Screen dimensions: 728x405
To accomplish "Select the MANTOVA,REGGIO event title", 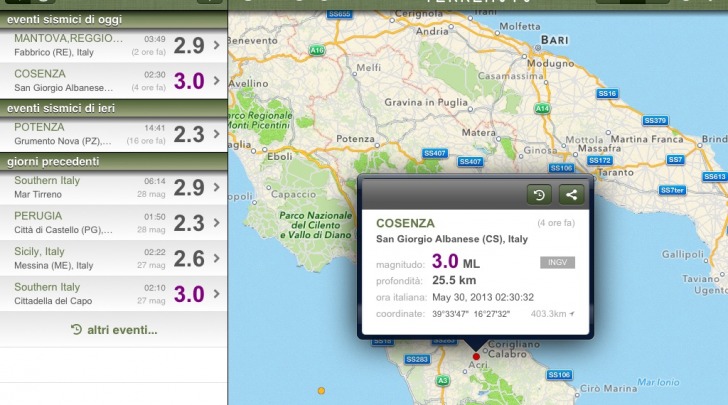I will (x=68, y=39).
